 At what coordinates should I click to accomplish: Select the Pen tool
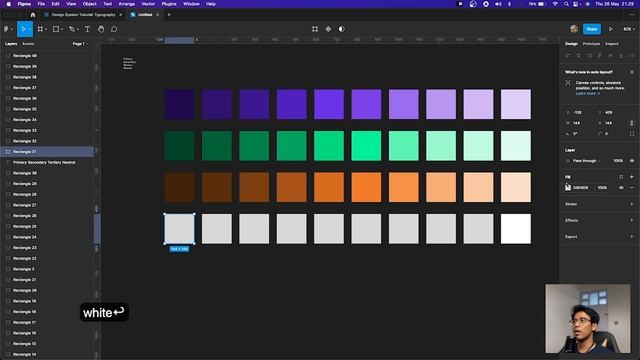(x=72, y=29)
